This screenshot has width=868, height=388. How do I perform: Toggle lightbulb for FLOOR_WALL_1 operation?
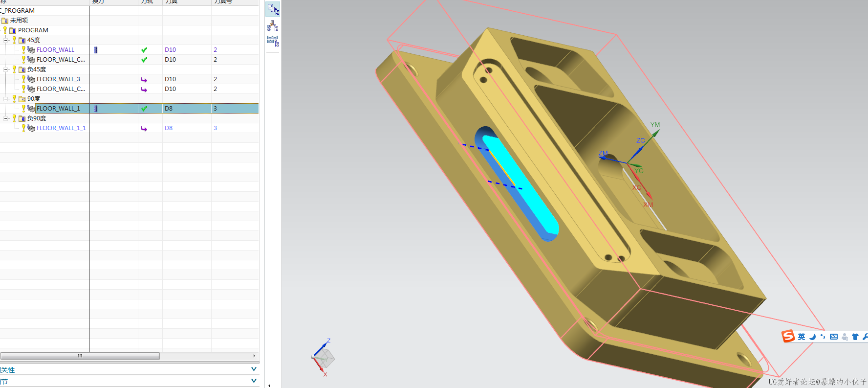(x=23, y=108)
